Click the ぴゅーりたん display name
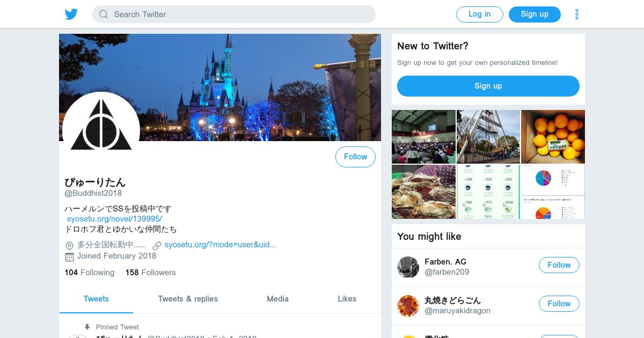Screen dimensions: 644x338 click(95, 182)
